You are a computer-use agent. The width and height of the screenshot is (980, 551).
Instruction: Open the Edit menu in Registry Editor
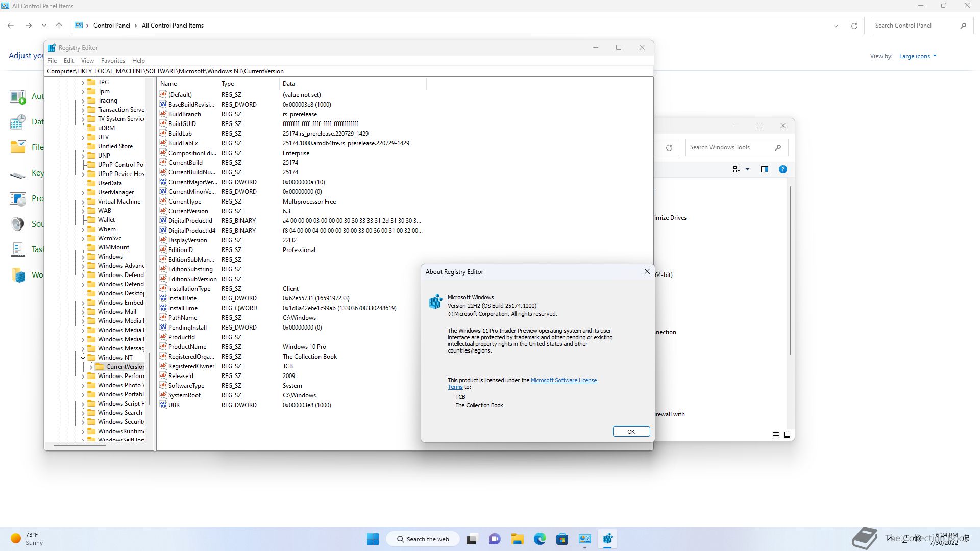(x=69, y=60)
